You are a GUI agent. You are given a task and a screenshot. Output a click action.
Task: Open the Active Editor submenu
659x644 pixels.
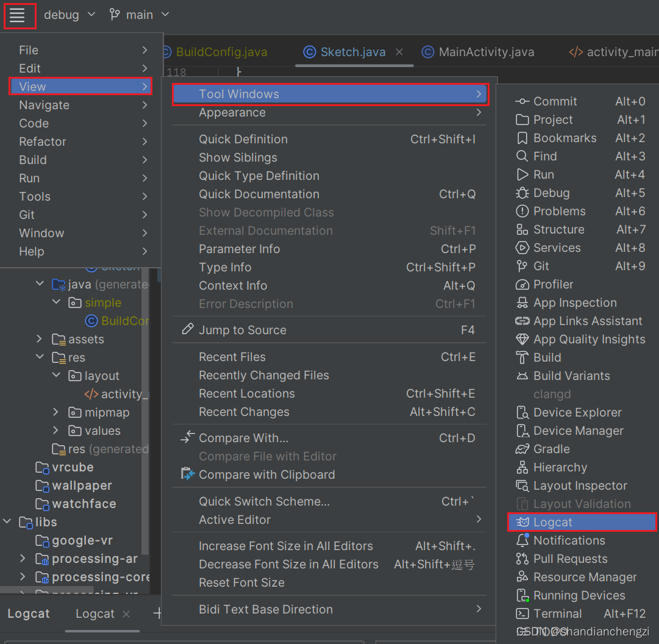click(x=329, y=520)
